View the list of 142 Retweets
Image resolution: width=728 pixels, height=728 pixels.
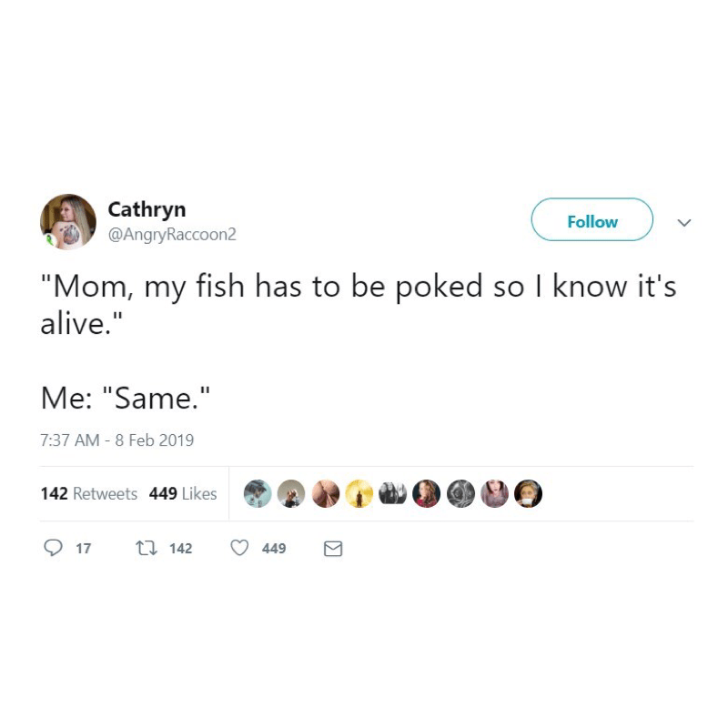coord(89,493)
